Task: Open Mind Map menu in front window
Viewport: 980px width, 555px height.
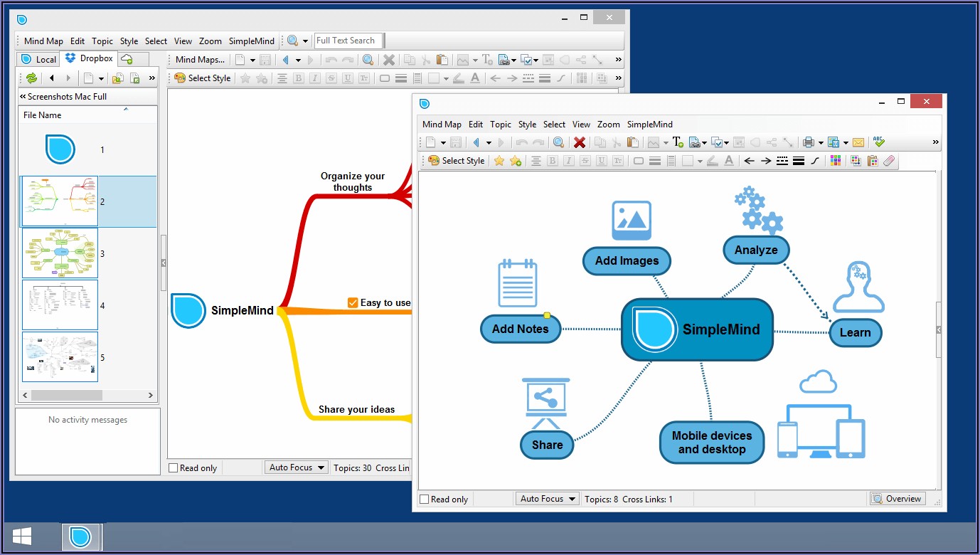Action: click(442, 124)
